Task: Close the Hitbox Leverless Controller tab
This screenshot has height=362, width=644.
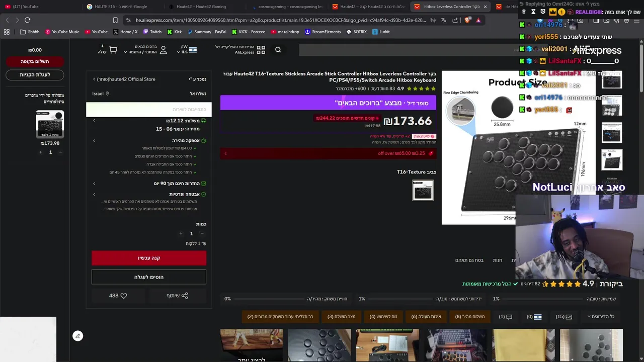Action: (485, 7)
